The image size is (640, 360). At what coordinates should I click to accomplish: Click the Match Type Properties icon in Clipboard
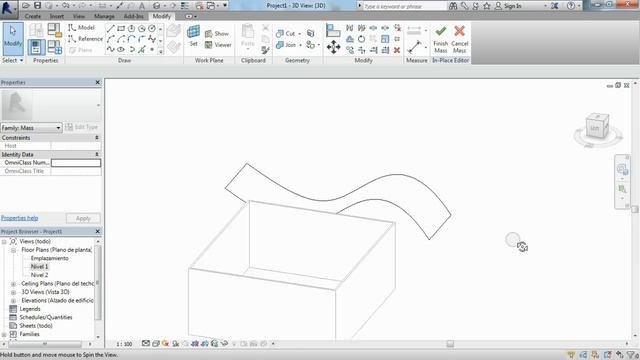tap(265, 50)
